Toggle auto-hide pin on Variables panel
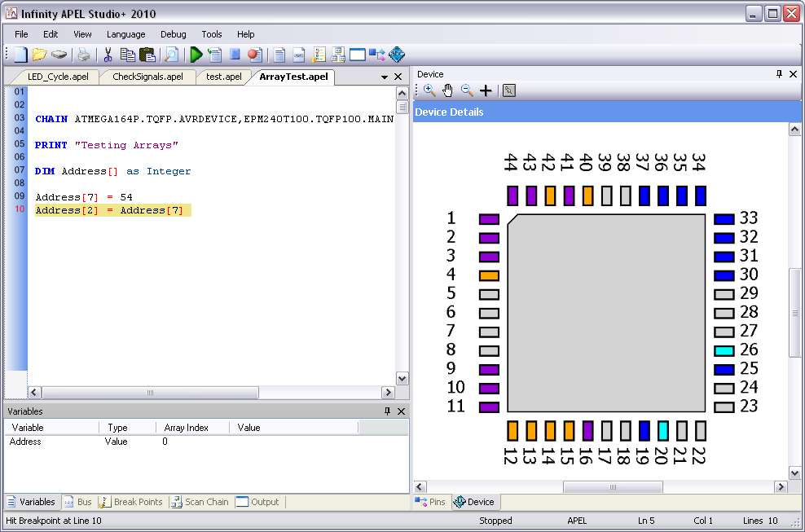 coord(387,411)
